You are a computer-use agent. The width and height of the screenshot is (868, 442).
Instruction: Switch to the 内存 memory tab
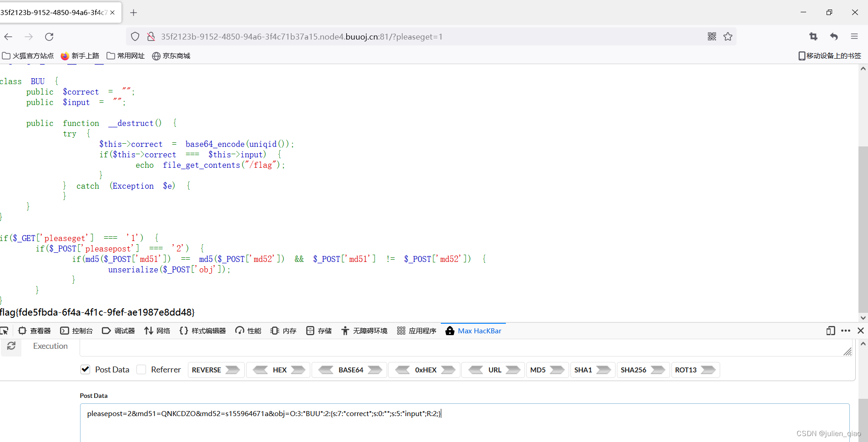click(x=283, y=331)
